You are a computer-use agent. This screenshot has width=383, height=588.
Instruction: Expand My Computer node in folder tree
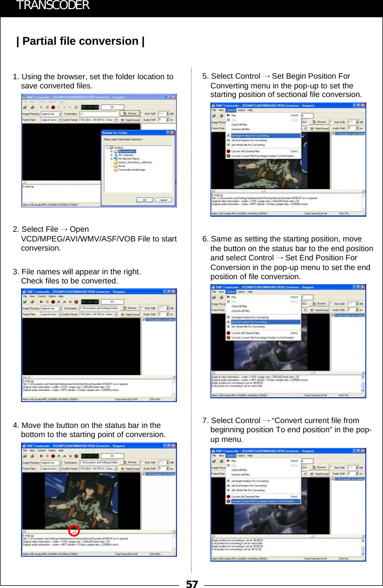click(112, 155)
